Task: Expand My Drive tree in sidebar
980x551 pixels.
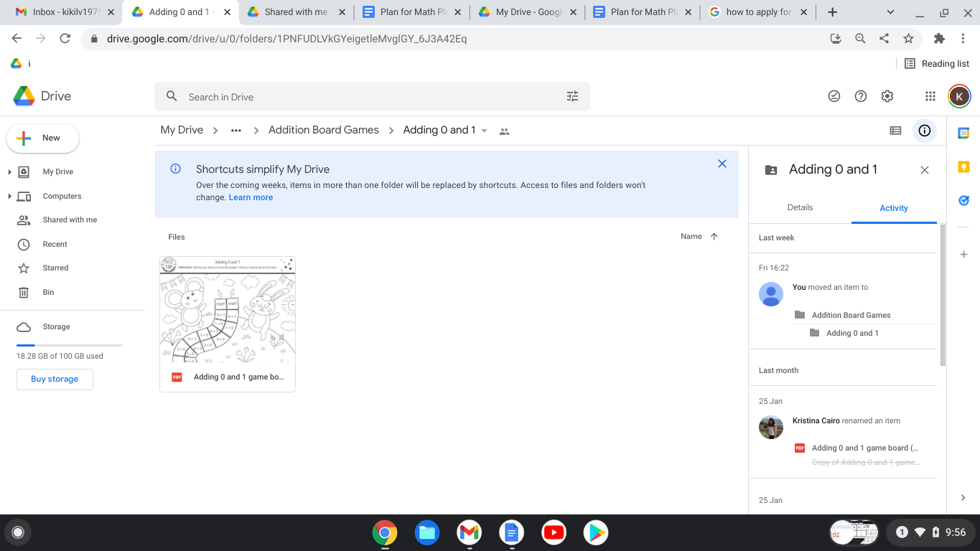Action: pyautogui.click(x=9, y=172)
